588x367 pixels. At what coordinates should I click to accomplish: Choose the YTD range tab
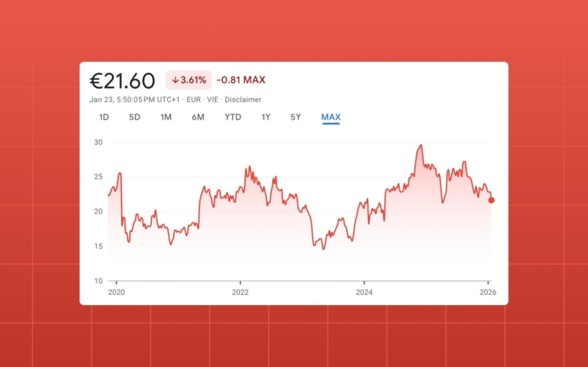tap(233, 118)
